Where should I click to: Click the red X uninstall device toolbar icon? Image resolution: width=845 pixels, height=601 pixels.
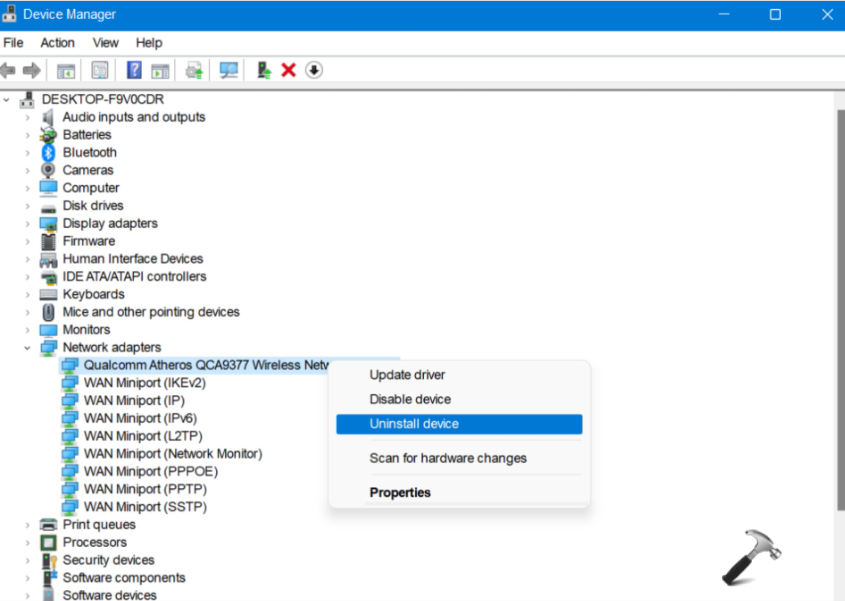(289, 70)
